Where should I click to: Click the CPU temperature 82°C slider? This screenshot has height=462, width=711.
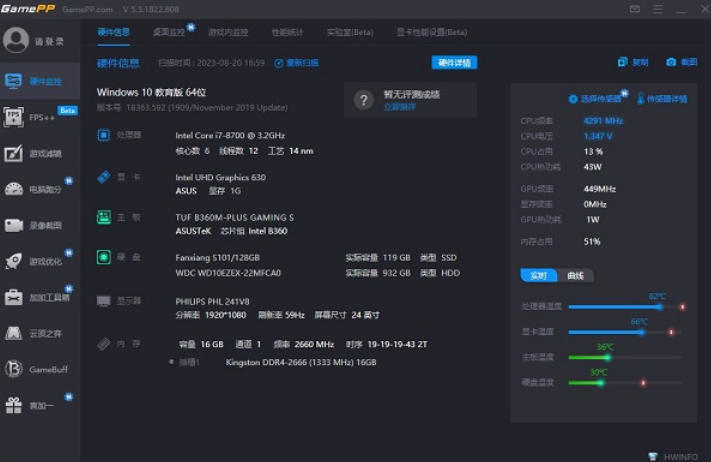tap(626, 307)
